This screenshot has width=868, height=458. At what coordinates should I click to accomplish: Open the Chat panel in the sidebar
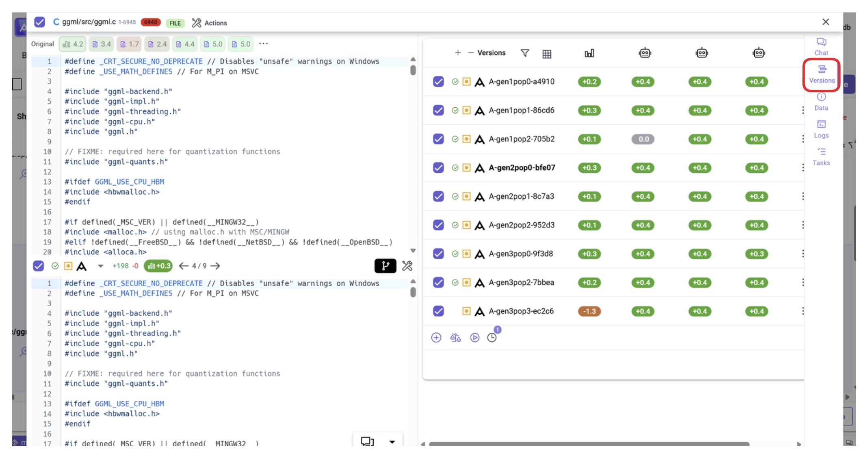click(x=821, y=46)
